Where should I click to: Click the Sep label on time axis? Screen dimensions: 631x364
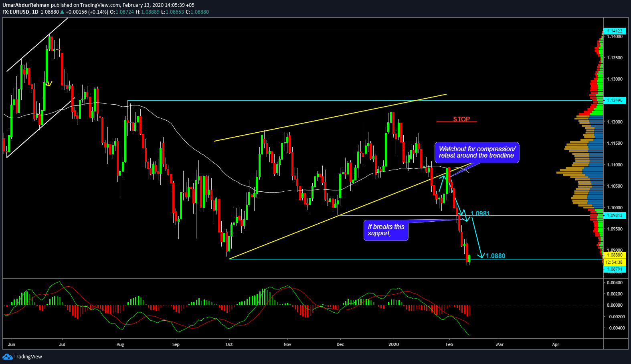176,344
